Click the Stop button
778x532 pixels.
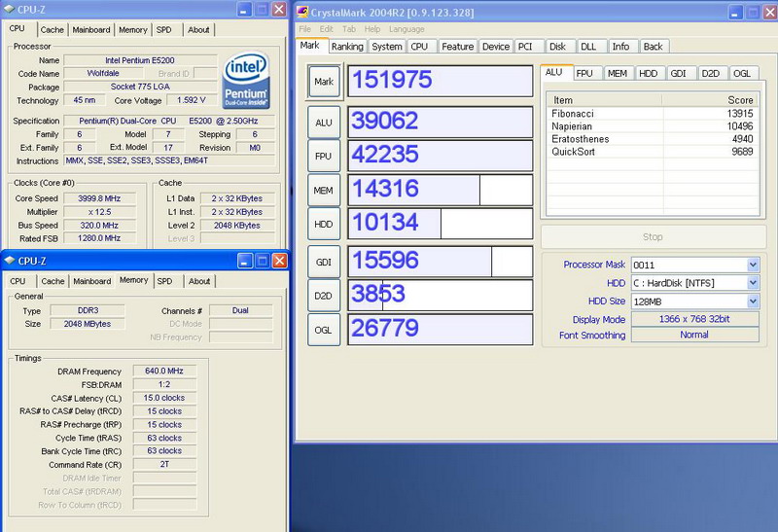653,236
